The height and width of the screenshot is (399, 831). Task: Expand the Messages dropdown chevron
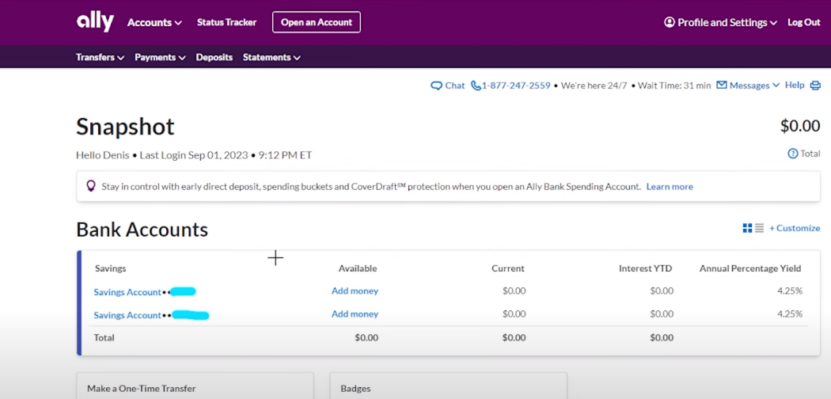tap(776, 85)
